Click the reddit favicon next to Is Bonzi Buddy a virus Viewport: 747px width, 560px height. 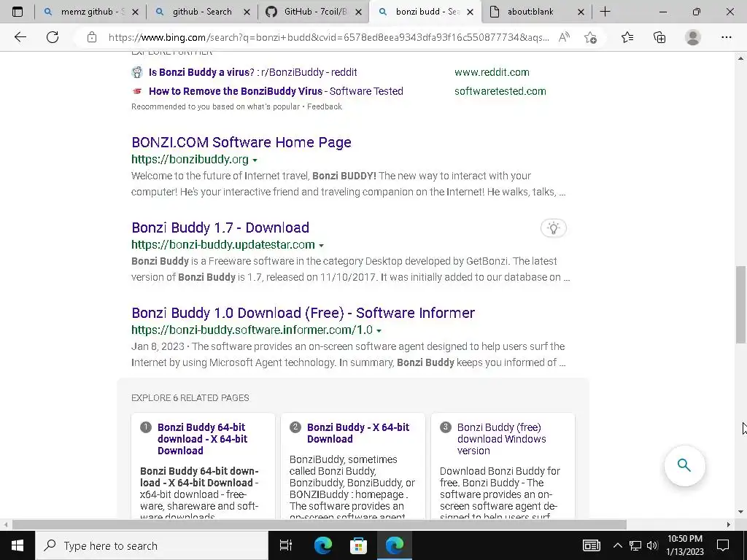coord(137,72)
